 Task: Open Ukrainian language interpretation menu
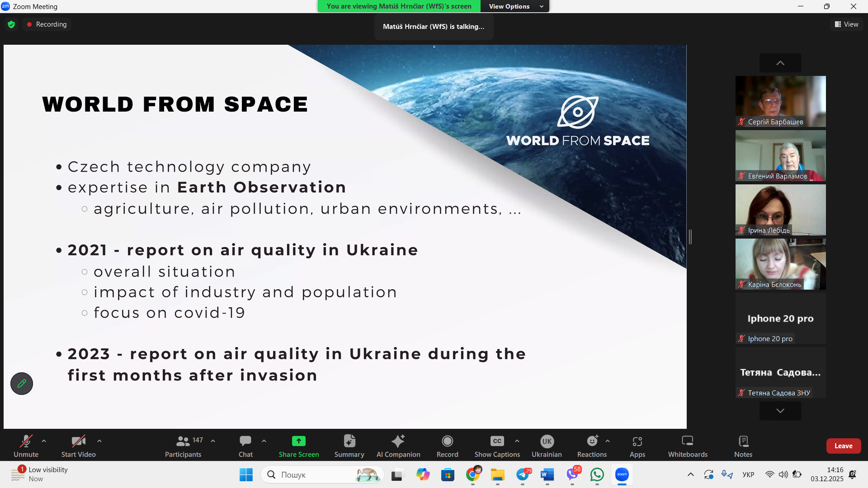pos(547,446)
